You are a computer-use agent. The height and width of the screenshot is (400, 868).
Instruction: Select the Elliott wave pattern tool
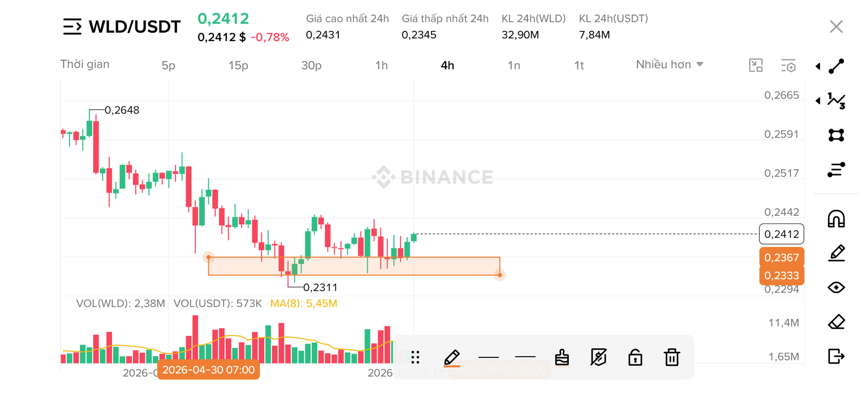point(836,100)
